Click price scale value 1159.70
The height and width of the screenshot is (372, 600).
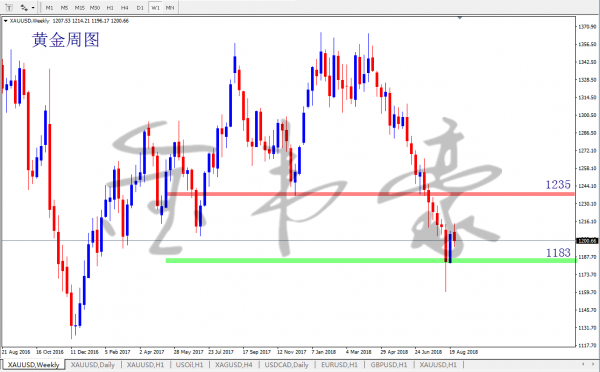tap(587, 292)
